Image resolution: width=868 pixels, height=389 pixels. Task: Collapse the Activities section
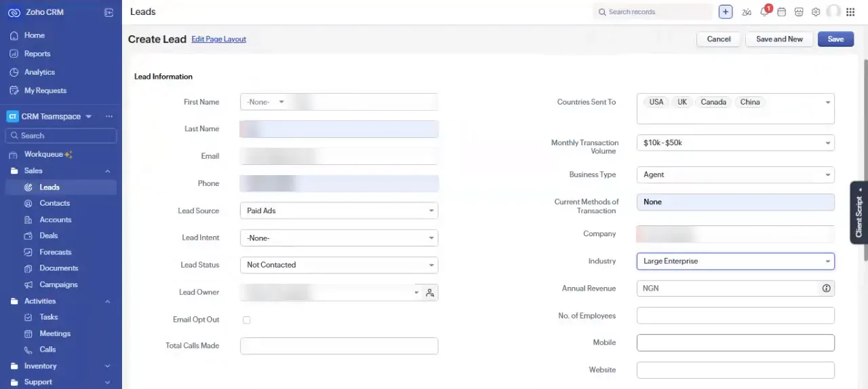pos(108,301)
